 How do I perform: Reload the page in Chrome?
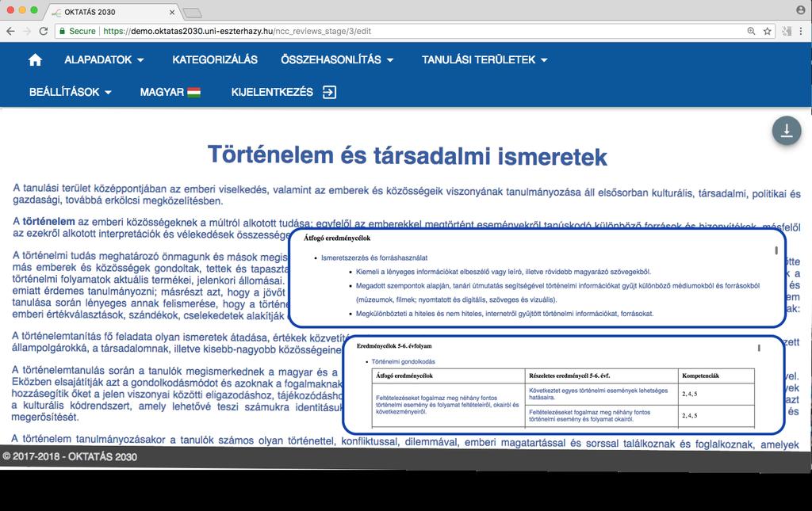(x=44, y=31)
